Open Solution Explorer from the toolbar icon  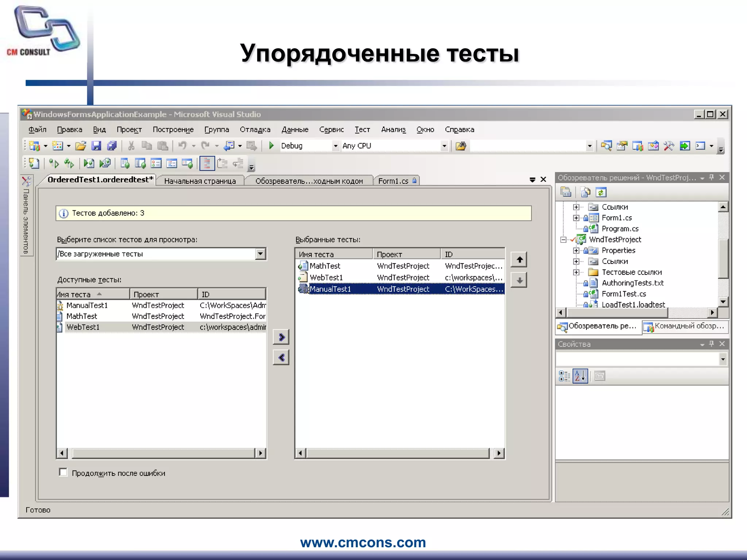[607, 146]
